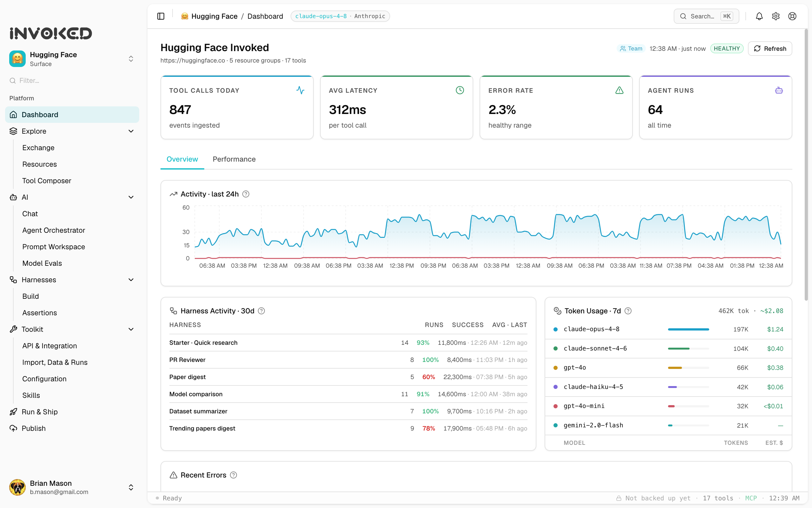Open the Exchange page
Image resolution: width=812 pixels, height=508 pixels.
[x=38, y=148]
